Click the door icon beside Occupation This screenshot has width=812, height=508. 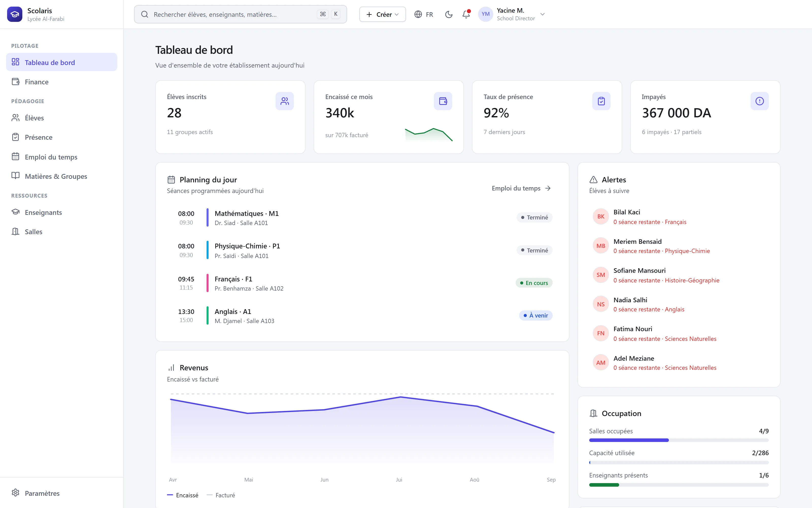tap(593, 413)
